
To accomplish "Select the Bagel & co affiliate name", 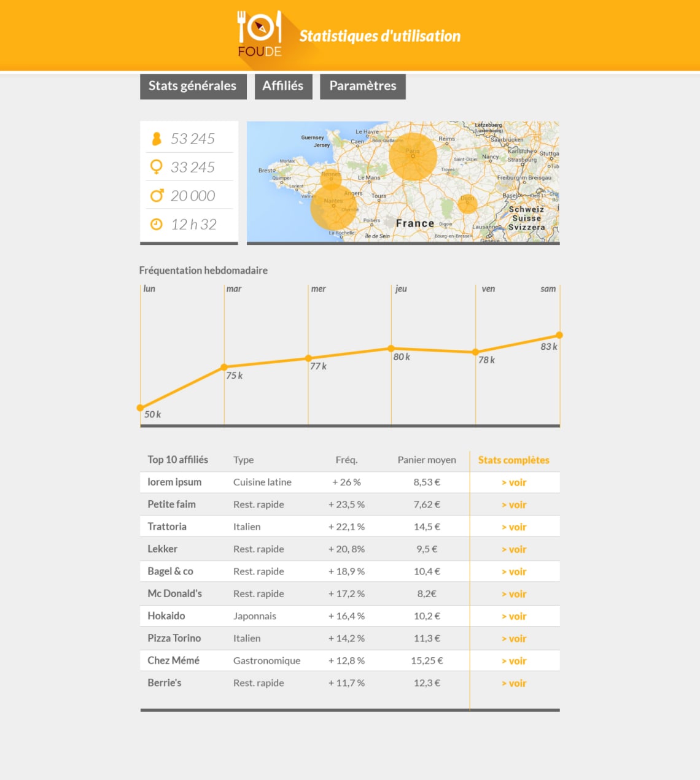I will coord(170,571).
